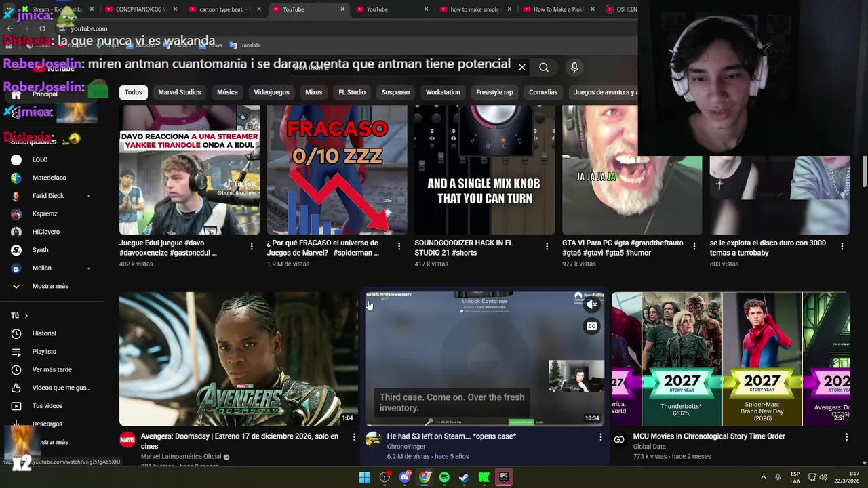868x488 pixels.
Task: Open options menu for Juegue Edul video
Action: (252, 246)
